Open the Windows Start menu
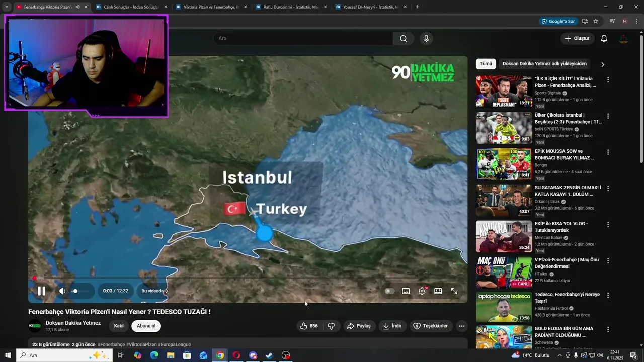644x362 pixels. 8,355
